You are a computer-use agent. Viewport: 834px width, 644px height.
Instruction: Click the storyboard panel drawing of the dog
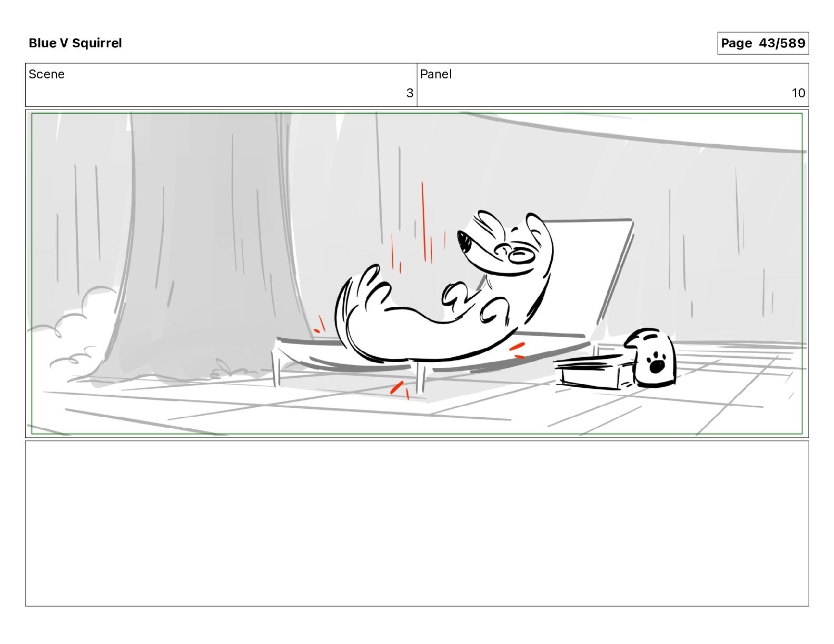(417, 274)
